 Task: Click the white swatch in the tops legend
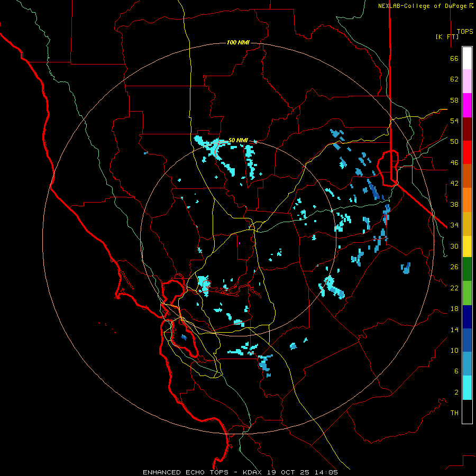pyautogui.click(x=467, y=58)
